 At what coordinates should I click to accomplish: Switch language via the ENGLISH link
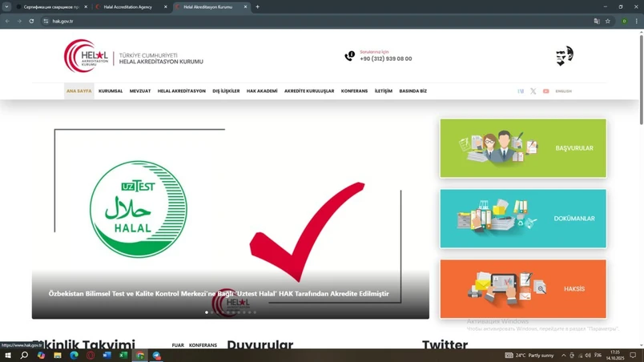563,91
